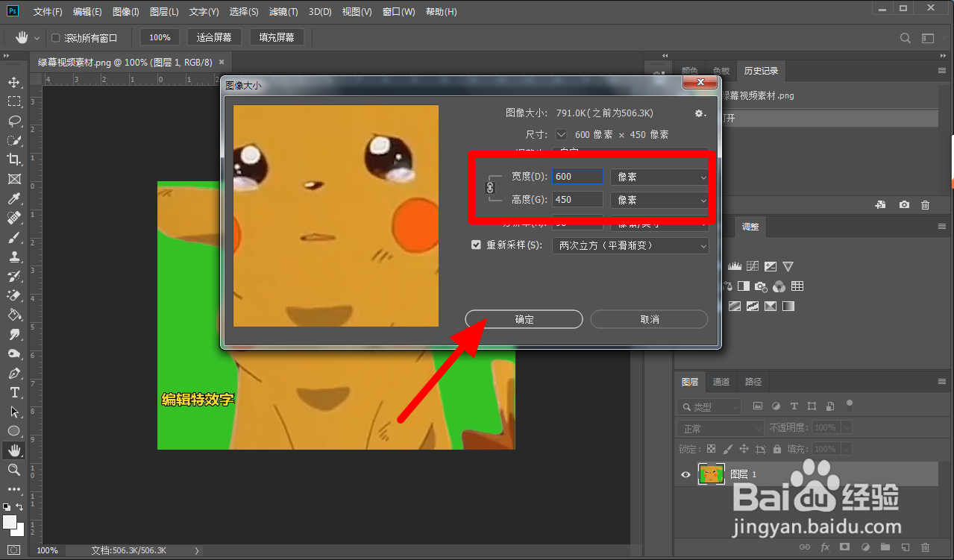This screenshot has height=560, width=954.
Task: Open the width unit 像素 dropdown
Action: (x=659, y=177)
